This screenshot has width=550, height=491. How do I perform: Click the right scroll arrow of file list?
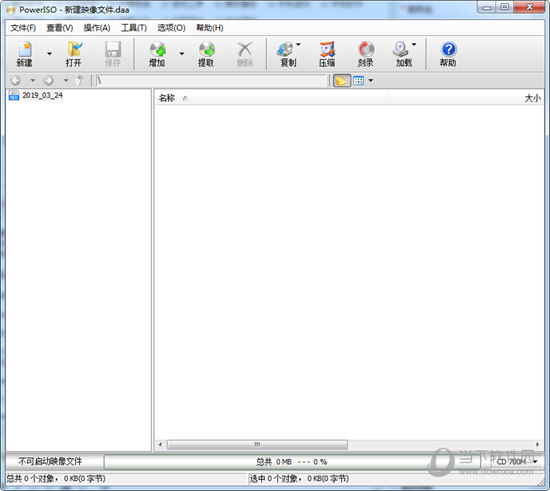538,444
